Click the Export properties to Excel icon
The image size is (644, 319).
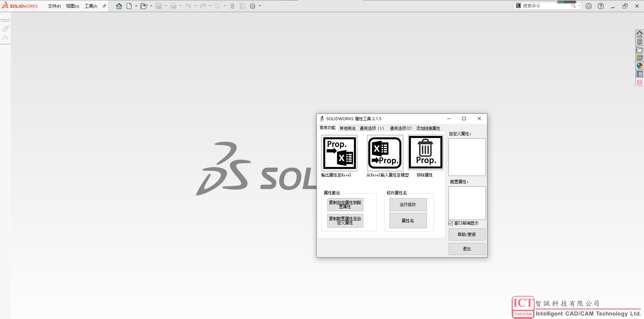pyautogui.click(x=339, y=153)
